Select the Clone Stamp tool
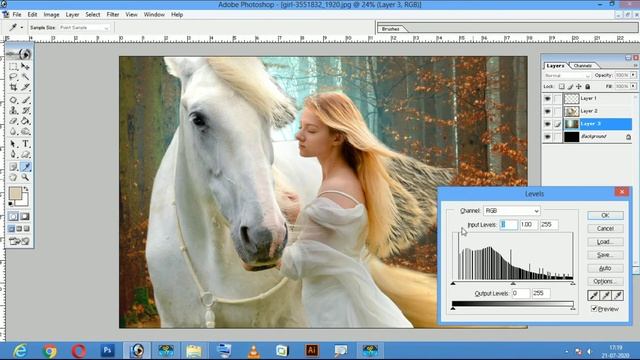 [13, 111]
